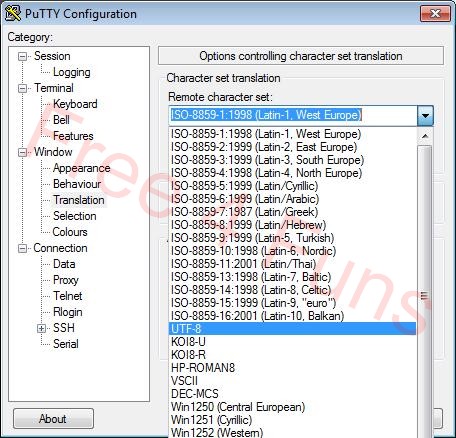The image size is (456, 438).
Task: Expand the SSH tree node
Action: point(41,328)
